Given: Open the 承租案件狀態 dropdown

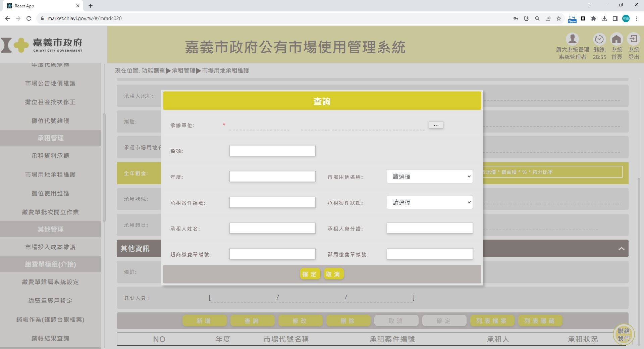Looking at the screenshot, I should click(x=429, y=202).
